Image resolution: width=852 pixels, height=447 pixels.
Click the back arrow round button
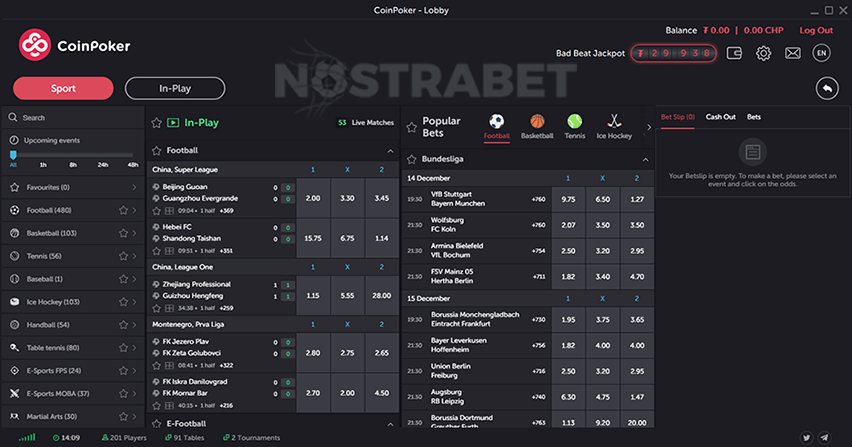tap(827, 88)
